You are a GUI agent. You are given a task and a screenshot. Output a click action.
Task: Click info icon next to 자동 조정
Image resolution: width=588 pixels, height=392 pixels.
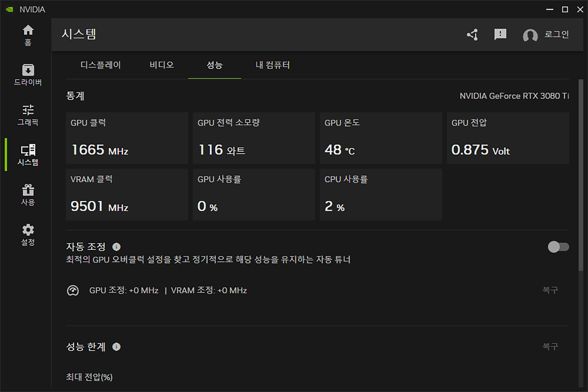116,247
